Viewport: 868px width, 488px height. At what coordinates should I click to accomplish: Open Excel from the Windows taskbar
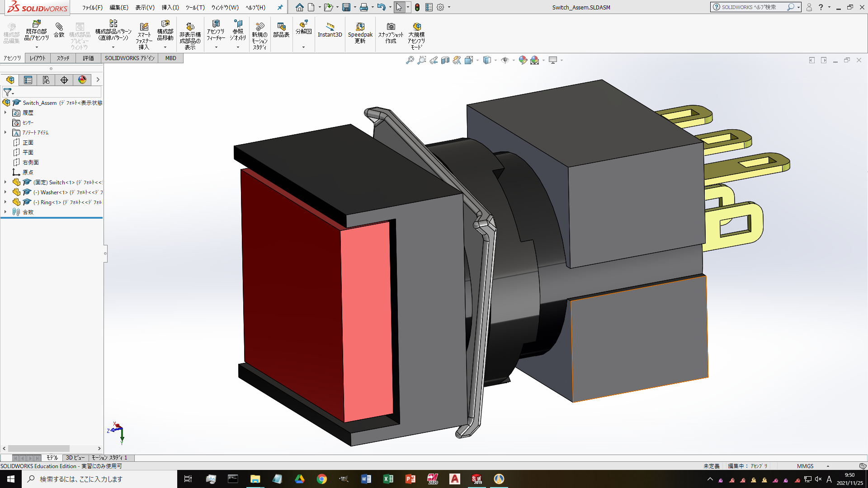pyautogui.click(x=388, y=479)
